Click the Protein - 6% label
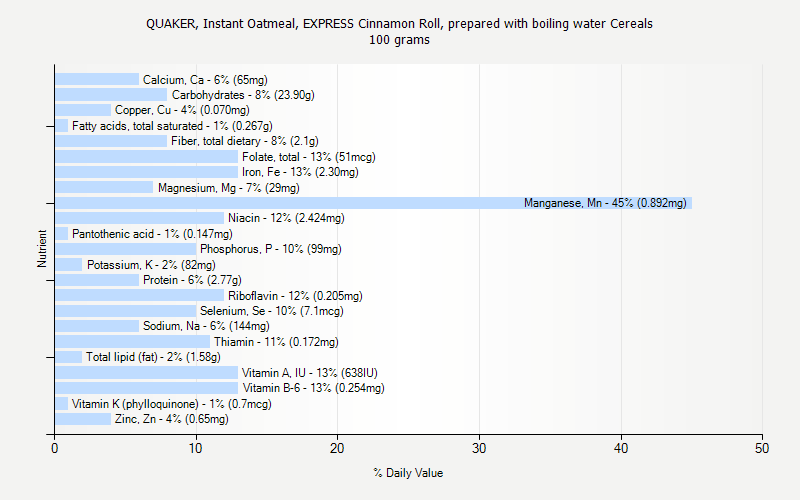 [x=192, y=280]
